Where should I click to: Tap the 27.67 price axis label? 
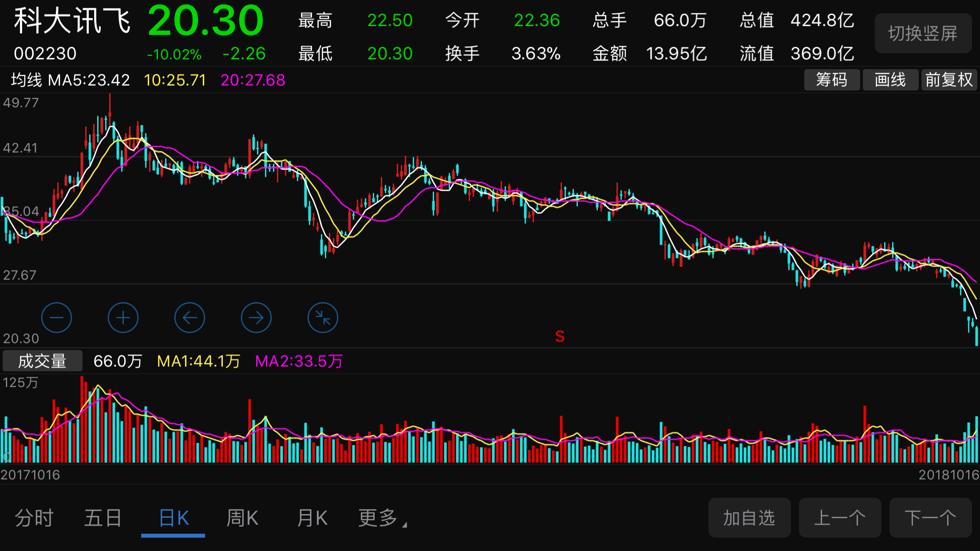[x=20, y=275]
